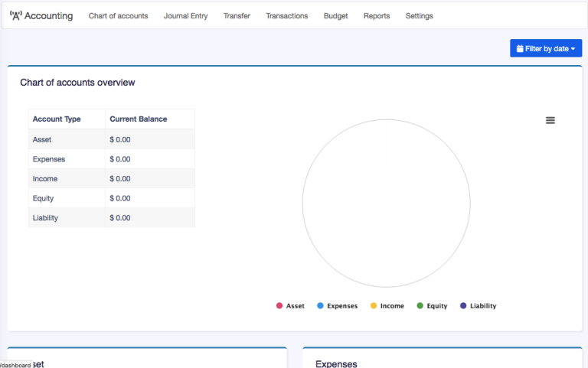This screenshot has width=588, height=368.
Task: Expand the Filter by date dropdown arrow
Action: 573,49
